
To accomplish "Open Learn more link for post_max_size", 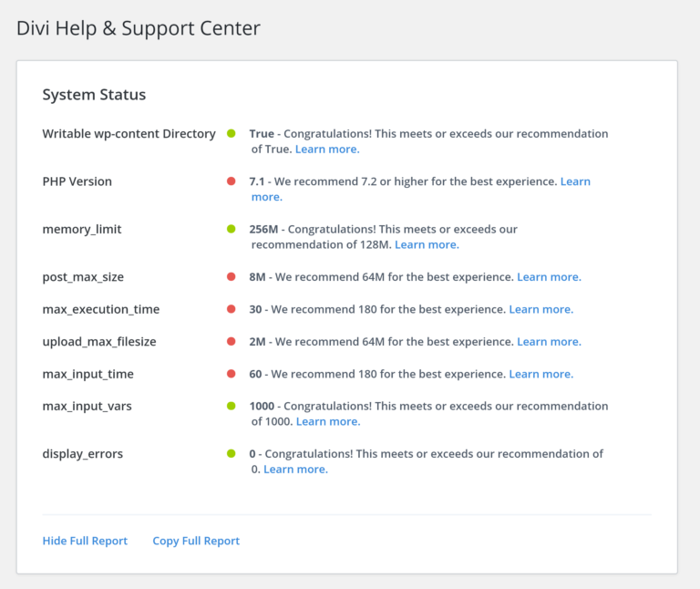I will pyautogui.click(x=549, y=276).
